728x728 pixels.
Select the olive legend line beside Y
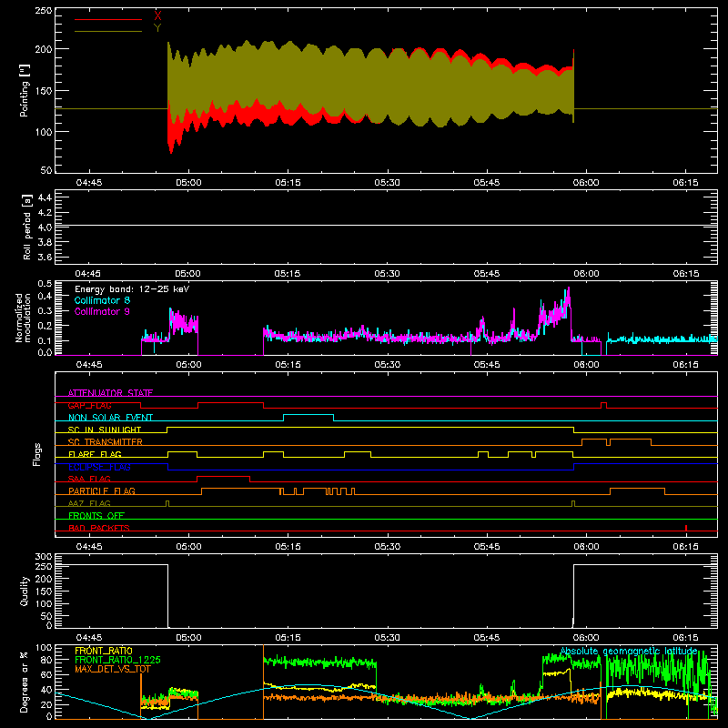[x=108, y=31]
